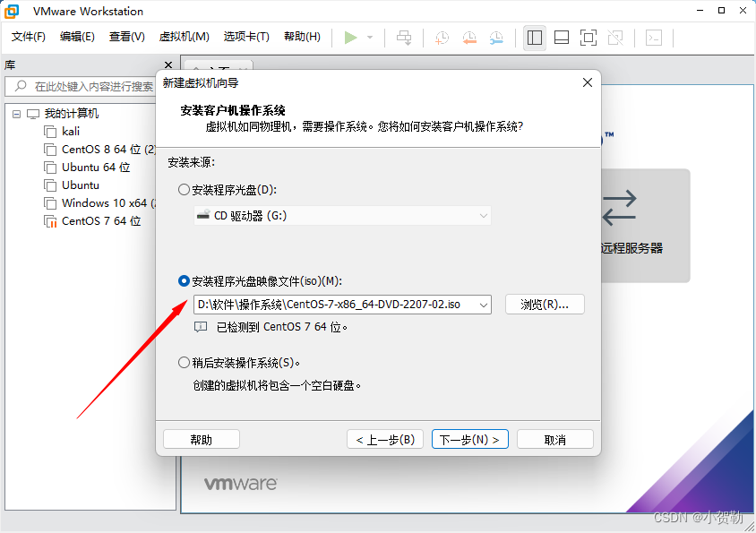The width and height of the screenshot is (756, 533).
Task: Click the kali virtual machine icon
Action: [x=50, y=131]
